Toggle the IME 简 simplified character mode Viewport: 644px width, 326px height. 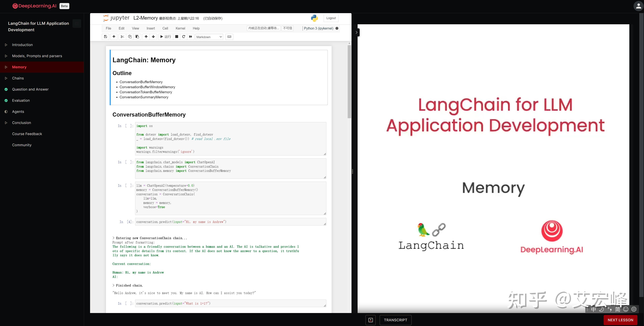tap(618, 309)
